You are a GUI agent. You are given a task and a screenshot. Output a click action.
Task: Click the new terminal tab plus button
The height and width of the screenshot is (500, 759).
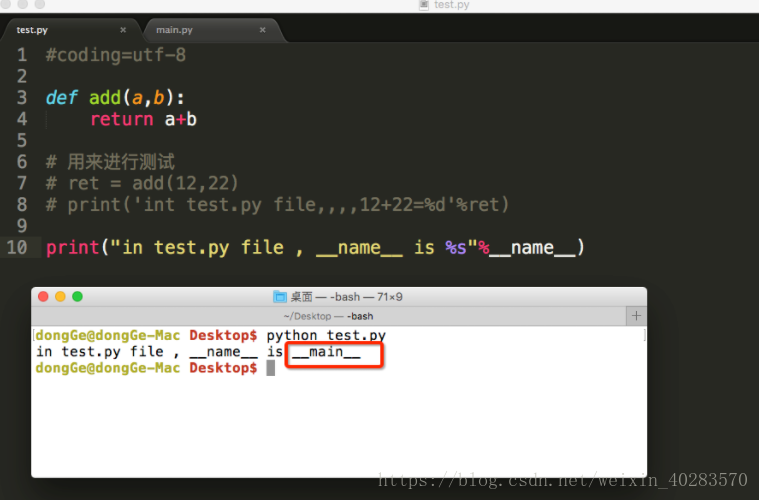[x=636, y=316]
